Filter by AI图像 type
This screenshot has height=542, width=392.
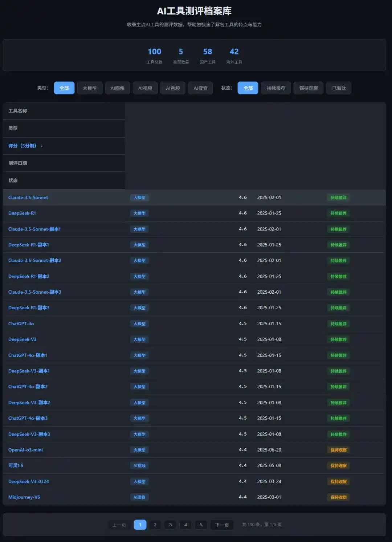tap(117, 88)
